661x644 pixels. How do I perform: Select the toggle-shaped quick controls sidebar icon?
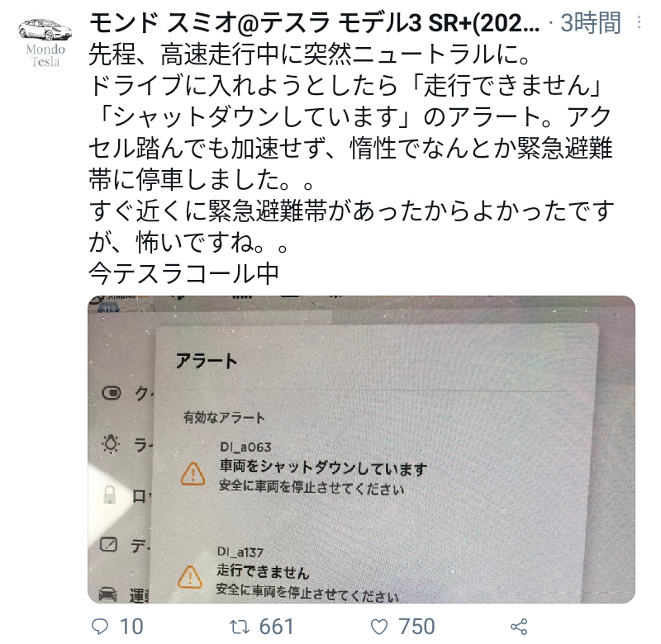[x=112, y=393]
